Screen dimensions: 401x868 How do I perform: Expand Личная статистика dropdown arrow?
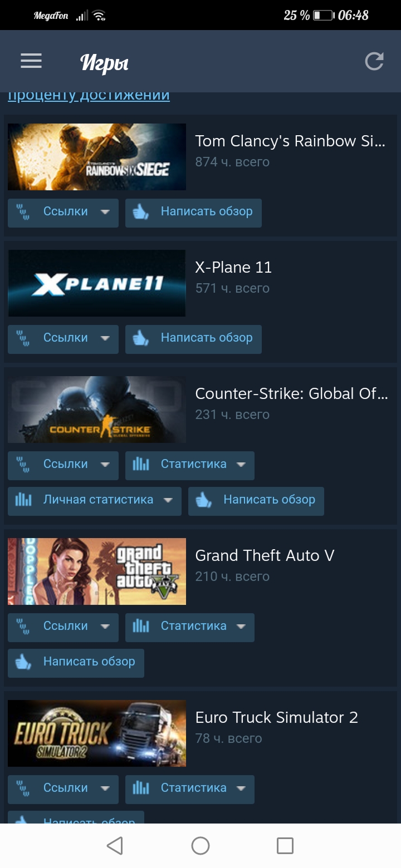[168, 500]
